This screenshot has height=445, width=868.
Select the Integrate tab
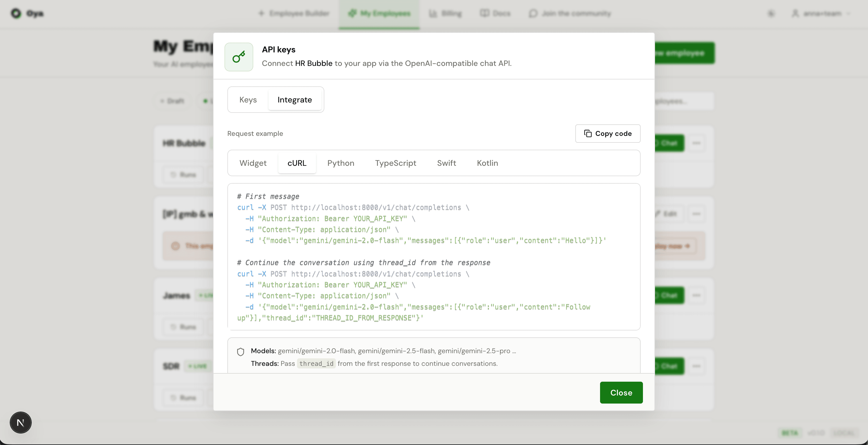[295, 100]
